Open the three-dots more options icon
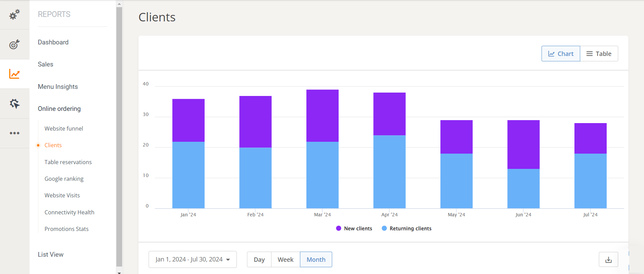Viewport: 644px width, 274px height. (14, 133)
